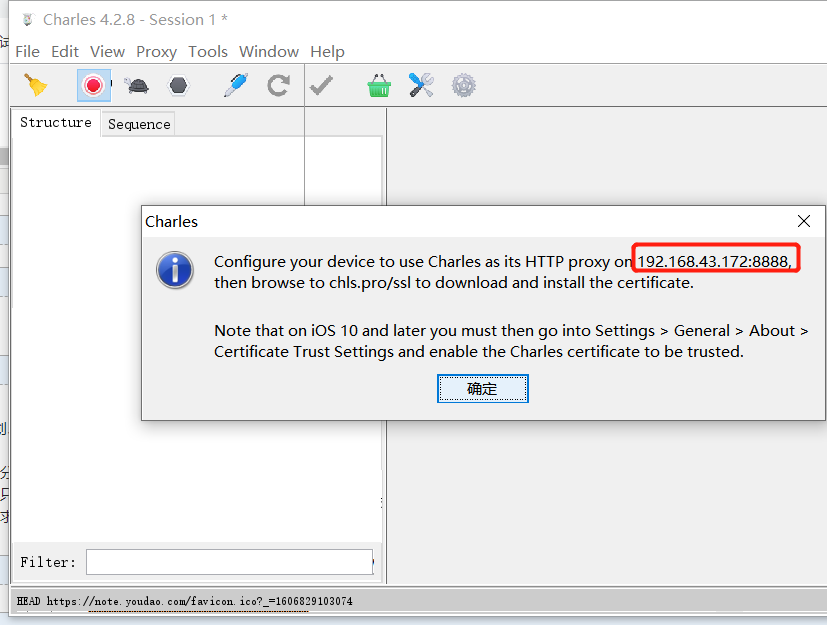Click the pen Compose request icon

tap(236, 85)
